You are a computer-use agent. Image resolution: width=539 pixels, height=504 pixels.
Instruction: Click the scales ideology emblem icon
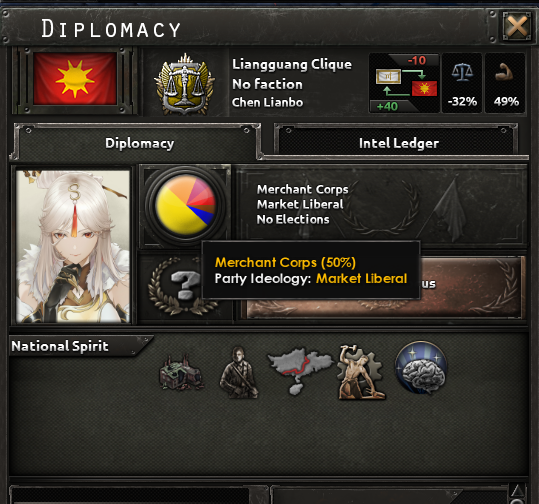tap(185, 84)
